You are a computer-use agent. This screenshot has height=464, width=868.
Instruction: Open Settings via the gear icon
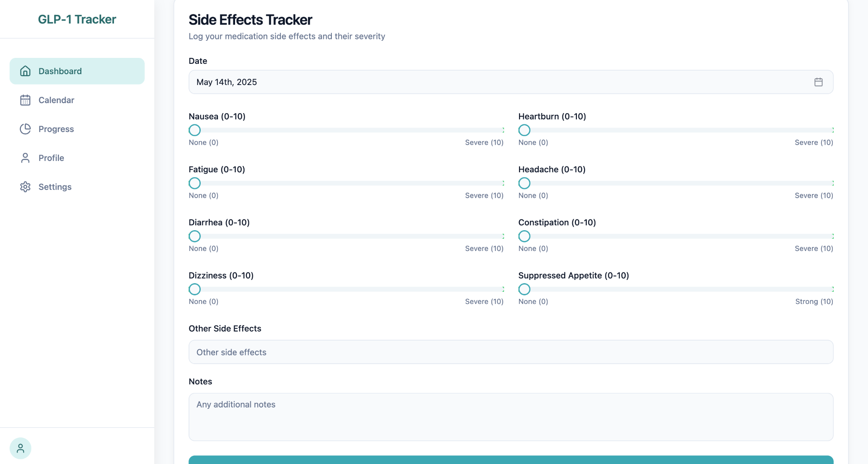pyautogui.click(x=25, y=187)
